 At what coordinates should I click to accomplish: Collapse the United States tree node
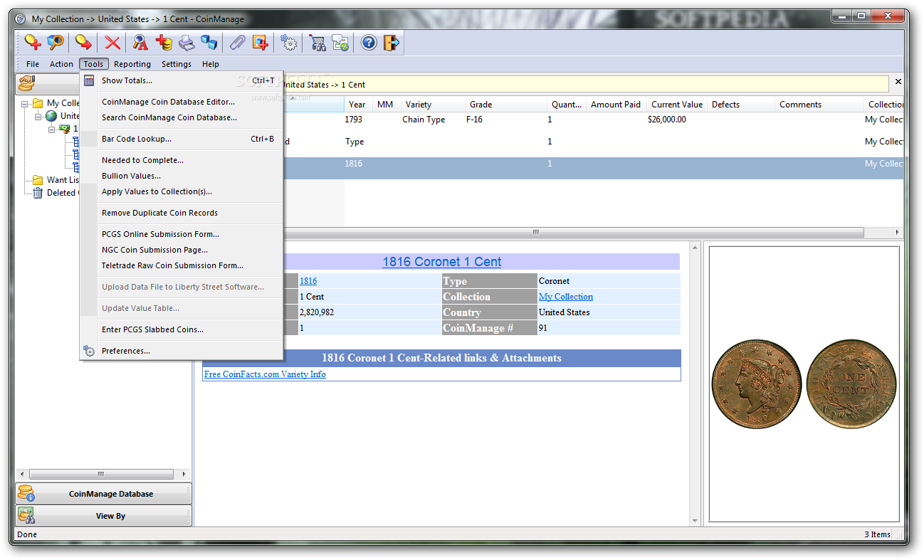pos(38,116)
